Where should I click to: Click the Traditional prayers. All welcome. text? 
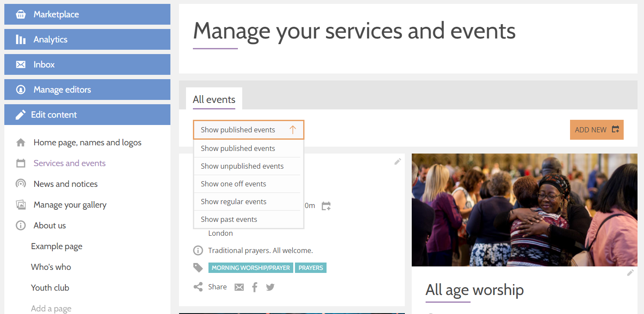point(260,250)
